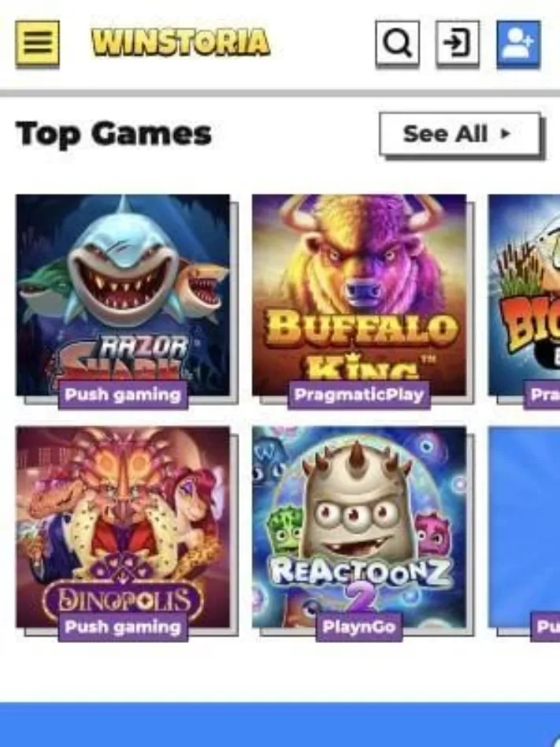The image size is (560, 747).
Task: Click the blue banner at page bottom
Action: pos(280,724)
